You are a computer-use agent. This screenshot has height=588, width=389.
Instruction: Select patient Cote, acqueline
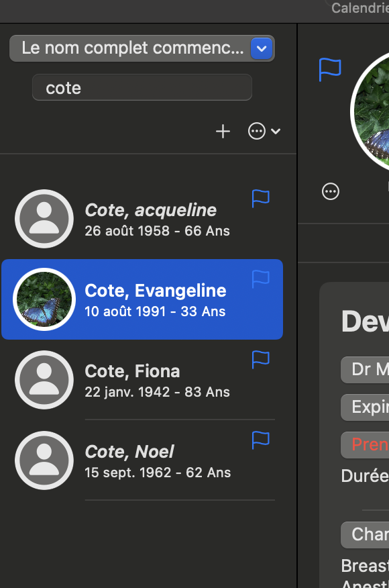pos(142,219)
